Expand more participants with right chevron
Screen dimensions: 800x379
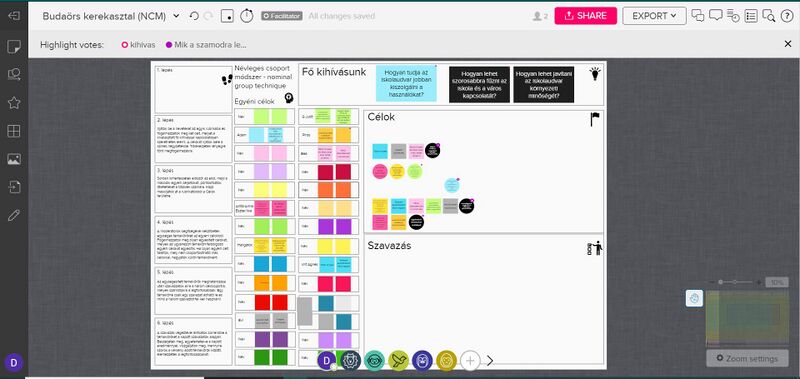(490, 361)
